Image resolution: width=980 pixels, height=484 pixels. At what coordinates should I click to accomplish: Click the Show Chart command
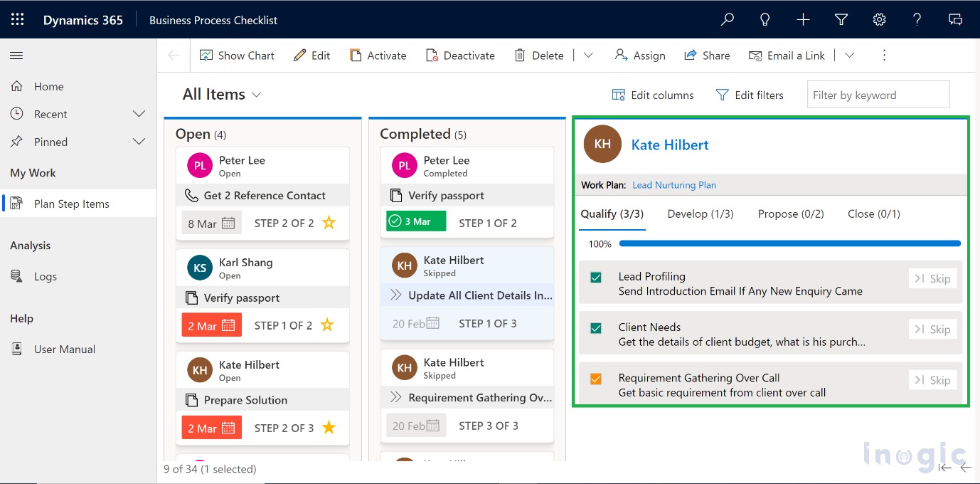[237, 56]
